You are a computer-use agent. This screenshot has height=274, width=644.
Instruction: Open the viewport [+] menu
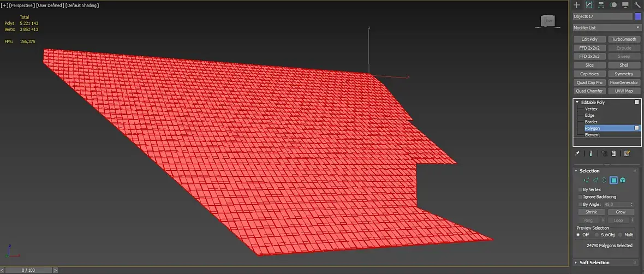point(4,5)
